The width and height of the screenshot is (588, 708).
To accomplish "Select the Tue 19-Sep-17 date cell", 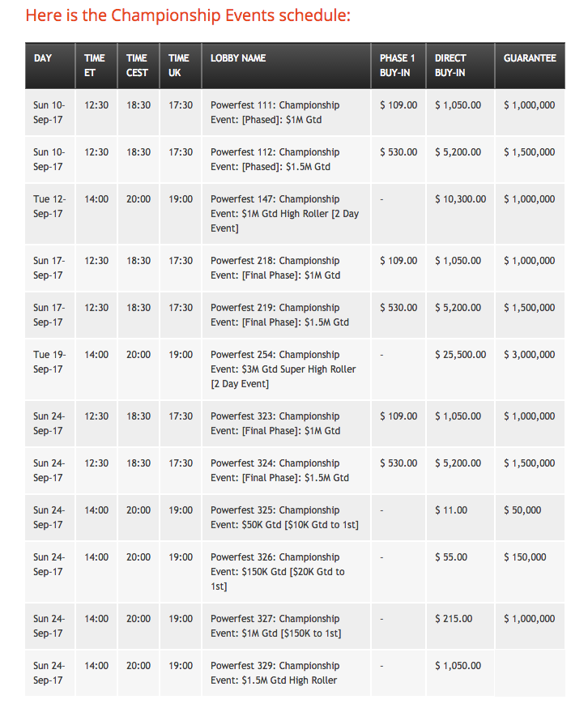I will point(49,362).
